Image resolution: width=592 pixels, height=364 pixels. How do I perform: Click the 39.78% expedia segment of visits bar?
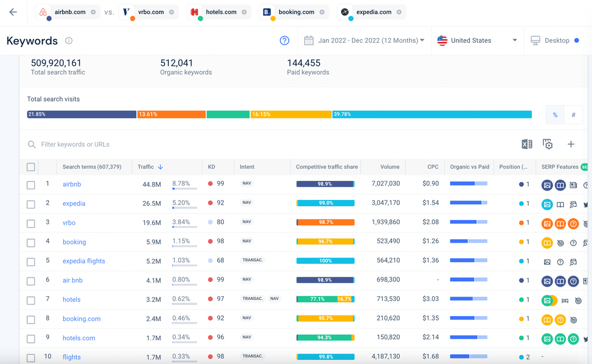(x=432, y=114)
